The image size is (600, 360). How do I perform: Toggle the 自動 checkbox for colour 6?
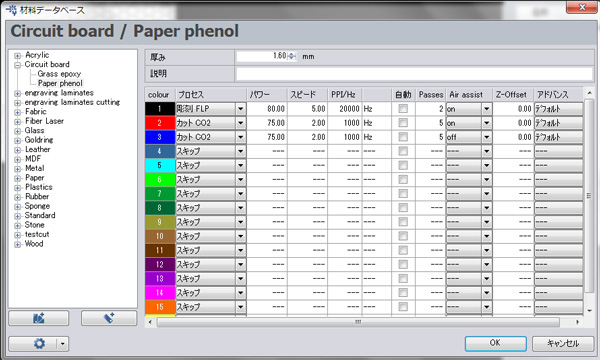point(403,179)
